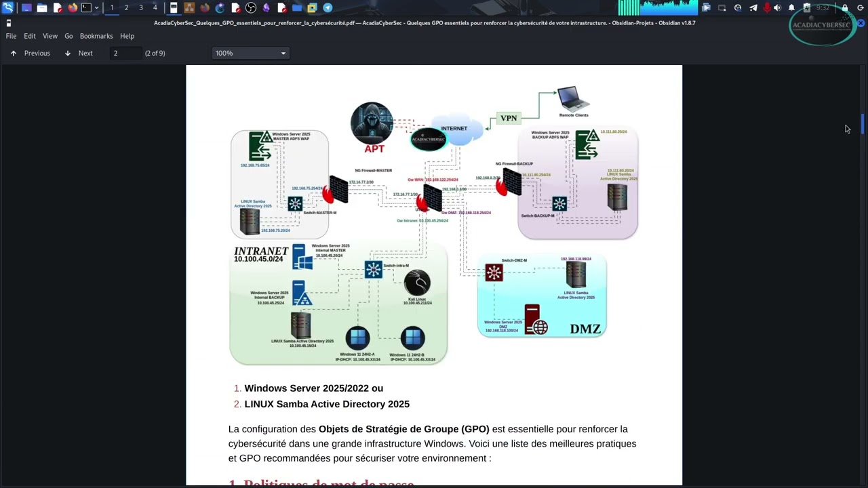Open the File menu
This screenshot has height=488, width=868.
pos(11,36)
